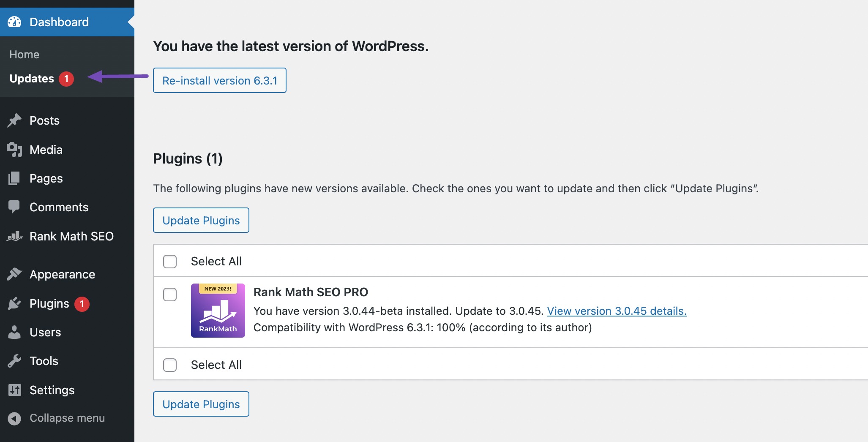Click the Media library icon
This screenshot has width=868, height=442.
pyautogui.click(x=14, y=150)
